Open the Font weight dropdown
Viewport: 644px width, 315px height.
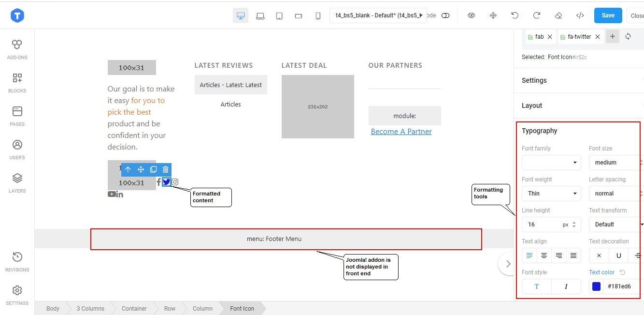(x=551, y=194)
